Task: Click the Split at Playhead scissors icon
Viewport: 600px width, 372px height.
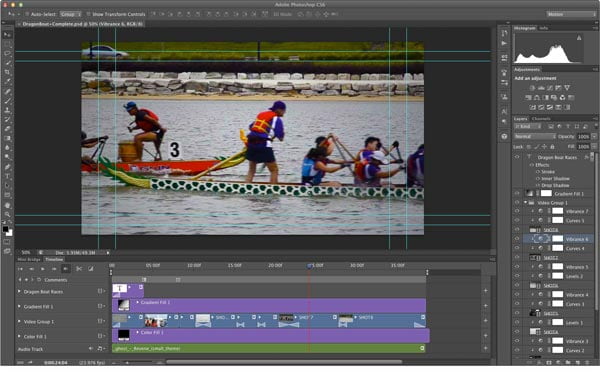Action: 79,269
